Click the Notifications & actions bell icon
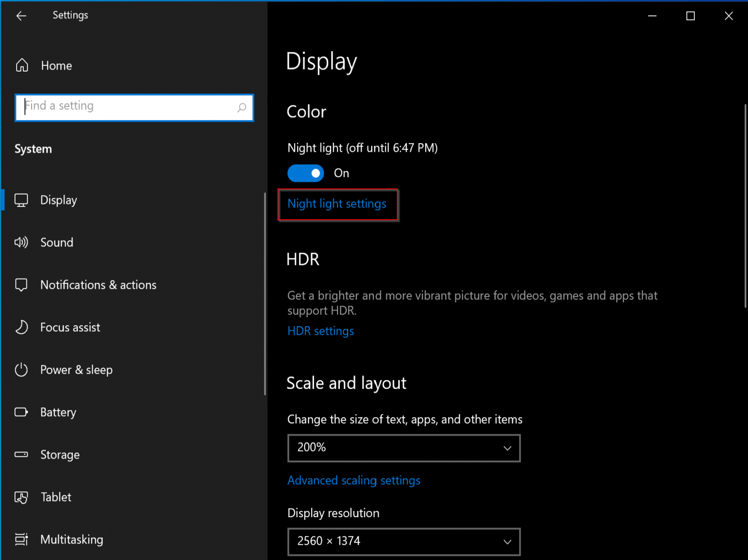 (x=21, y=285)
